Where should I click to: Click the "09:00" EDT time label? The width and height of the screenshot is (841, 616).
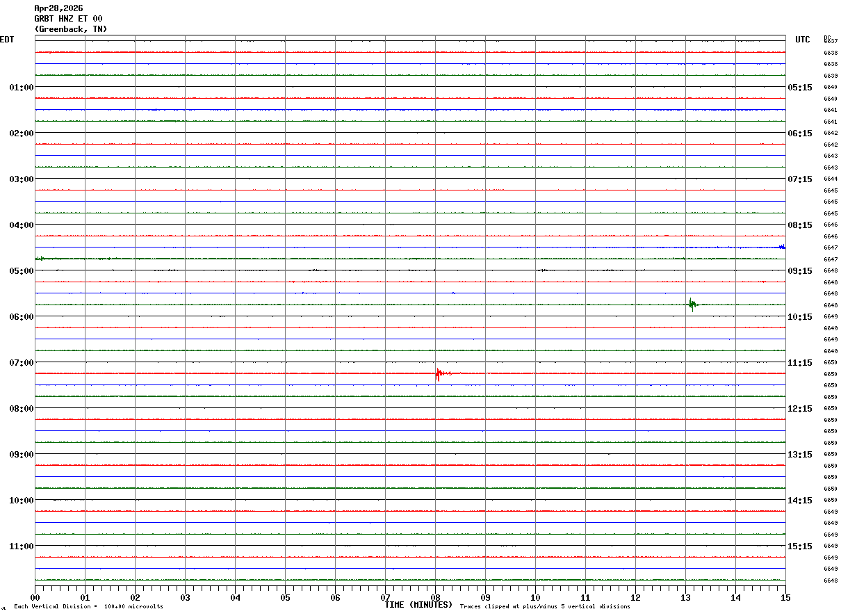click(22, 455)
